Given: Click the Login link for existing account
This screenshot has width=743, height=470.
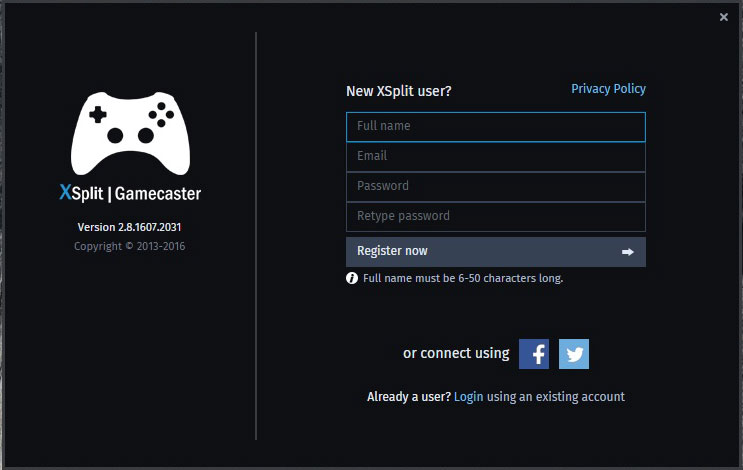Looking at the screenshot, I should click(468, 397).
